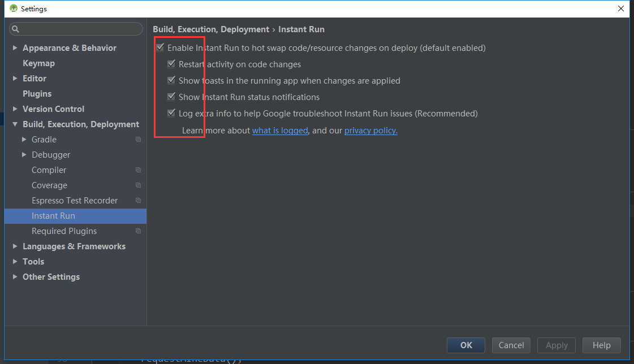
Task: Open the Plugins settings page
Action: click(37, 94)
